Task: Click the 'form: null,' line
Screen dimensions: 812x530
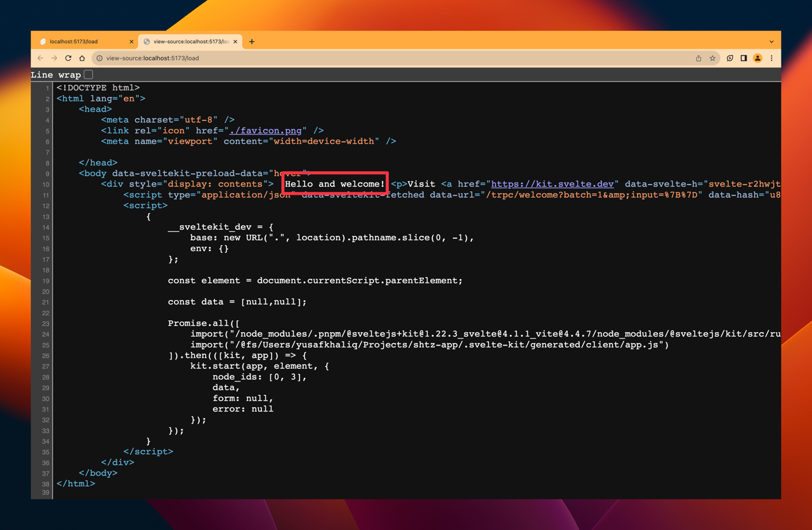Action: (x=243, y=398)
